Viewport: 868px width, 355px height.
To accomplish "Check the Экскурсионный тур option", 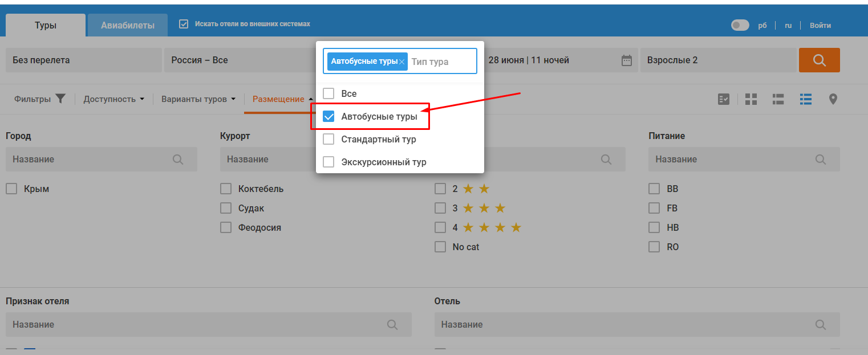I will (x=328, y=162).
